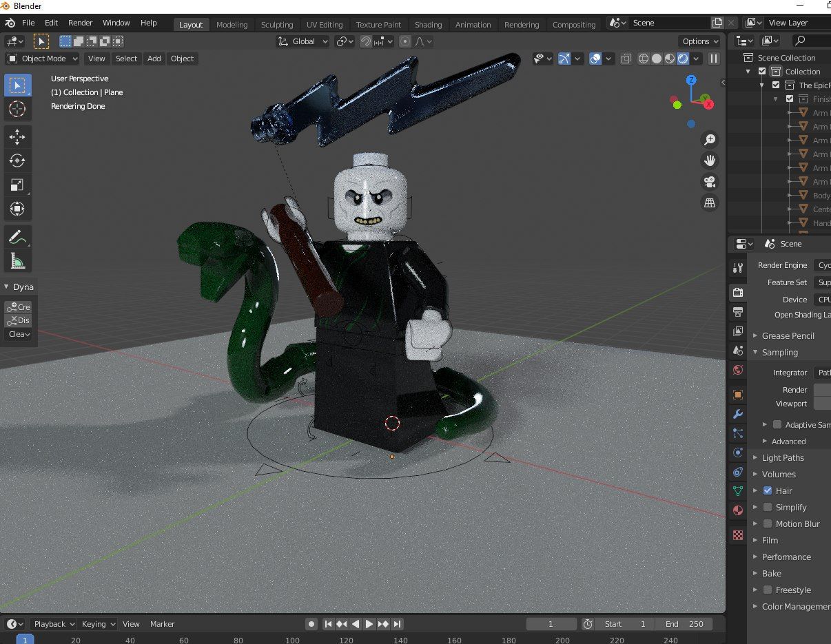The width and height of the screenshot is (831, 644).
Task: Expand the Light Paths panel
Action: pyautogui.click(x=783, y=457)
